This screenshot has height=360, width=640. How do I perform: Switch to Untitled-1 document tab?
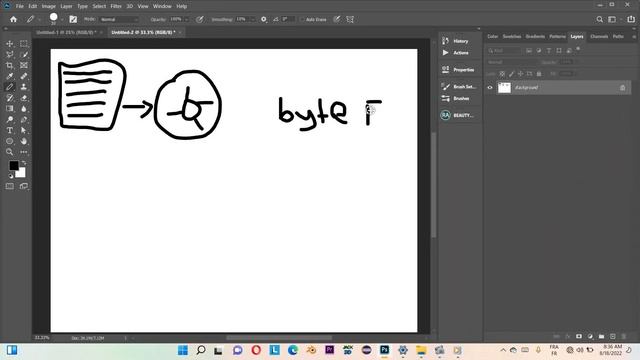point(67,32)
